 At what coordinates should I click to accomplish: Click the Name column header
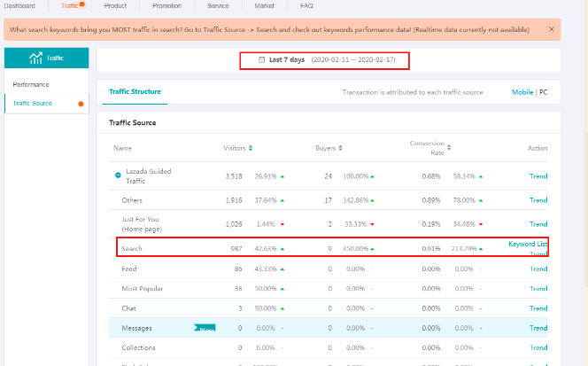pos(122,148)
